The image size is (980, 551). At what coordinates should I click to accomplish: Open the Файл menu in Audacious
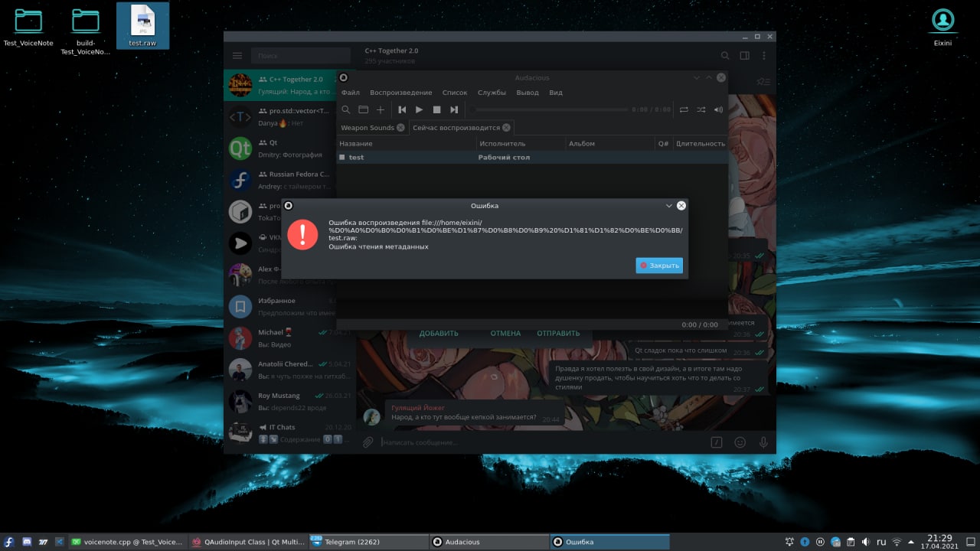click(351, 93)
